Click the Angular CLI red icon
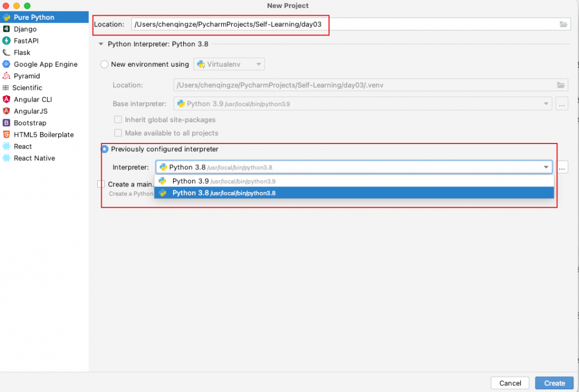579x392 pixels. tap(6, 99)
